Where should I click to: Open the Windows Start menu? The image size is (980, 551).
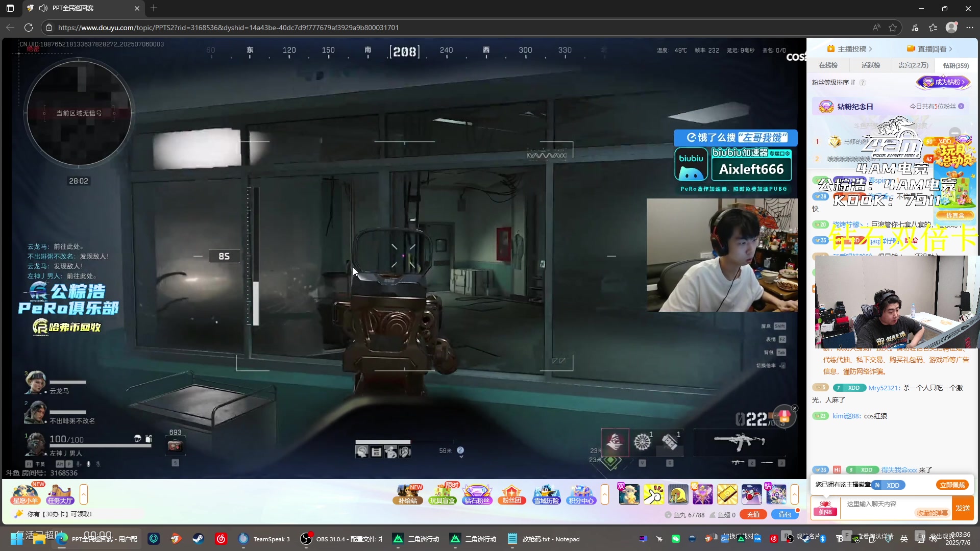point(16,539)
